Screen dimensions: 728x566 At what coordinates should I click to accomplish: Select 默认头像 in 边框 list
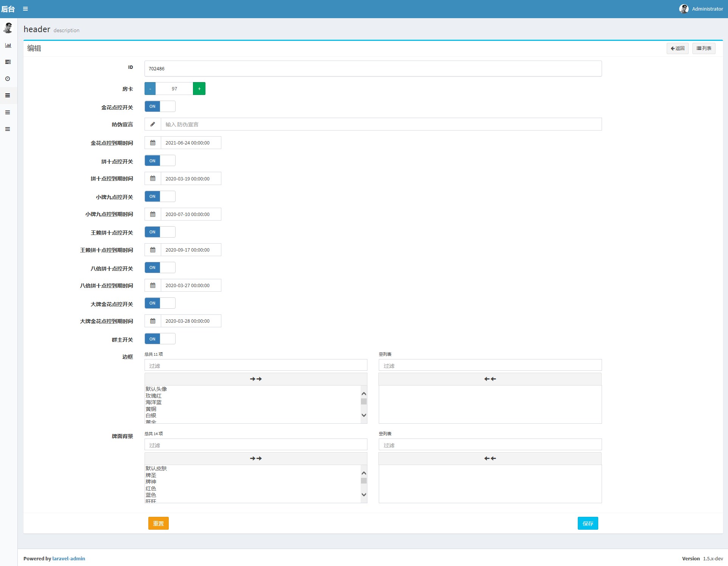click(253, 389)
